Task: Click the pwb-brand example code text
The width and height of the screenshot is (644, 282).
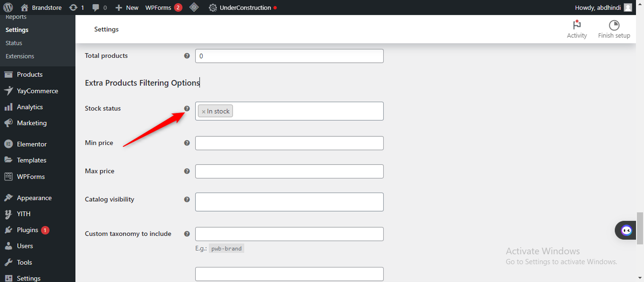Action: point(226,248)
